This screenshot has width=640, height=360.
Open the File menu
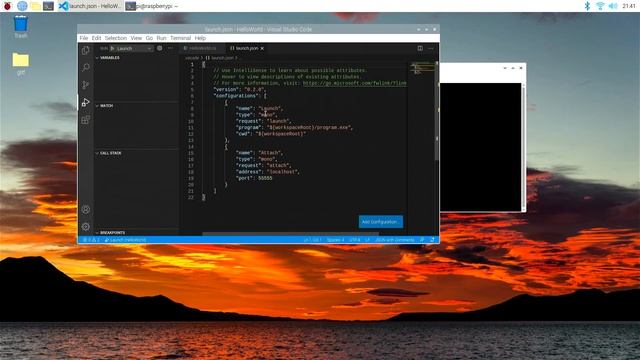[x=84, y=38]
